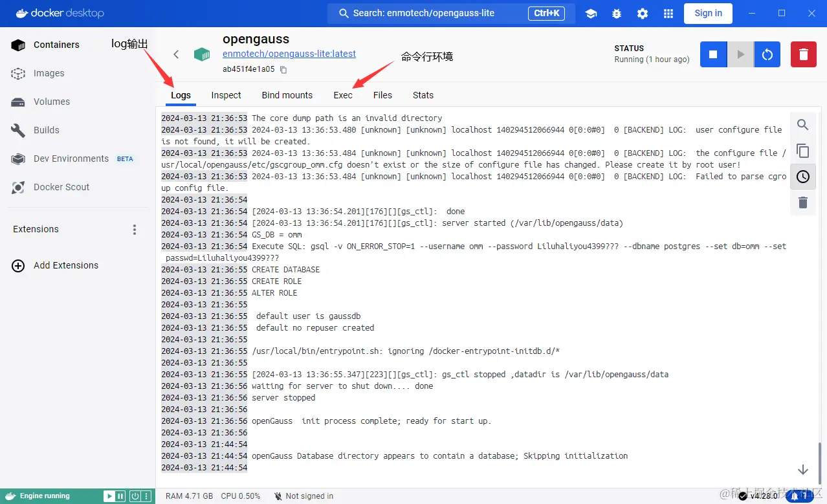Click the Extensions section header
This screenshot has width=827, height=504.
click(x=36, y=229)
